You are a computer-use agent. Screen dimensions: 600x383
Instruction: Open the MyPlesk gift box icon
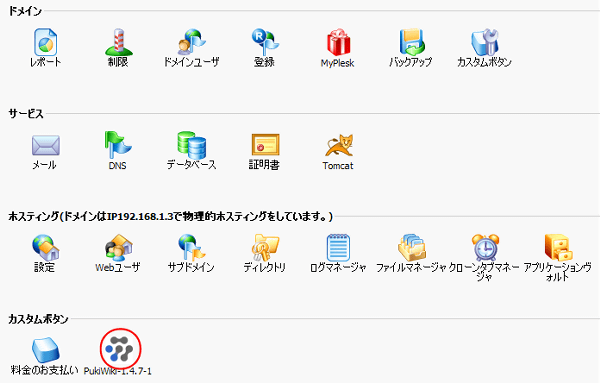point(338,42)
